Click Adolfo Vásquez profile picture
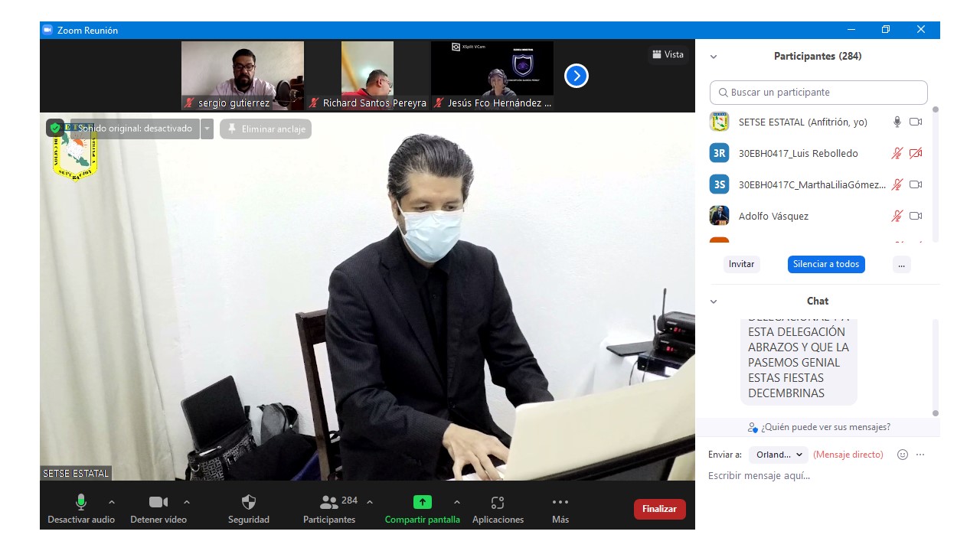Viewport: 980px width, 551px height. tap(719, 216)
